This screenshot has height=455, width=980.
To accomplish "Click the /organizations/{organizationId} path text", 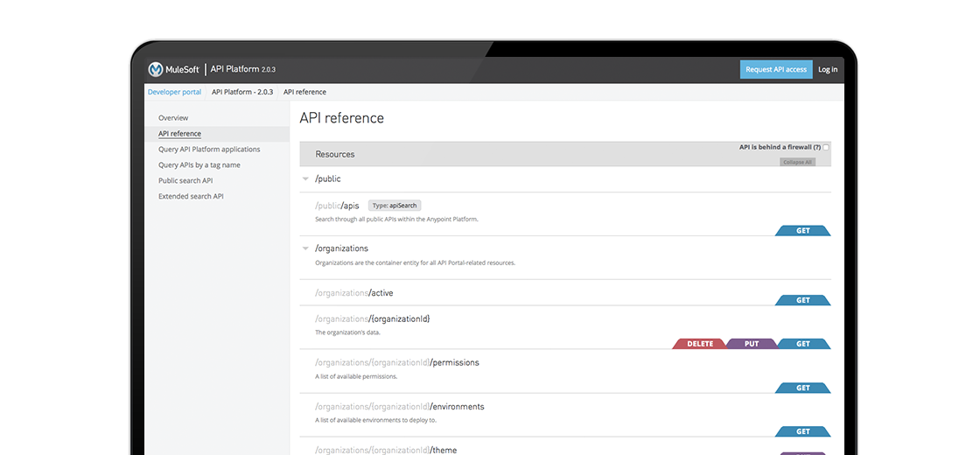I will point(373,318).
